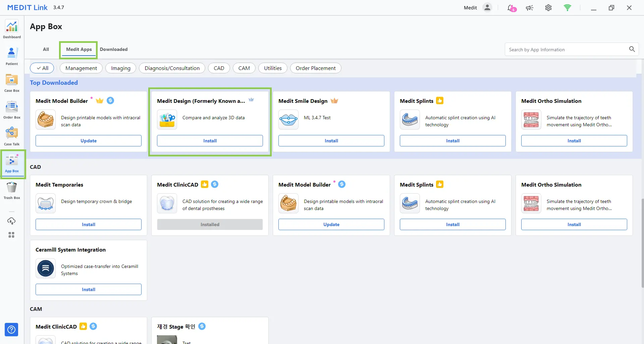This screenshot has width=644, height=344.
Task: Click the Medit Temporaries card title
Action: click(x=59, y=185)
